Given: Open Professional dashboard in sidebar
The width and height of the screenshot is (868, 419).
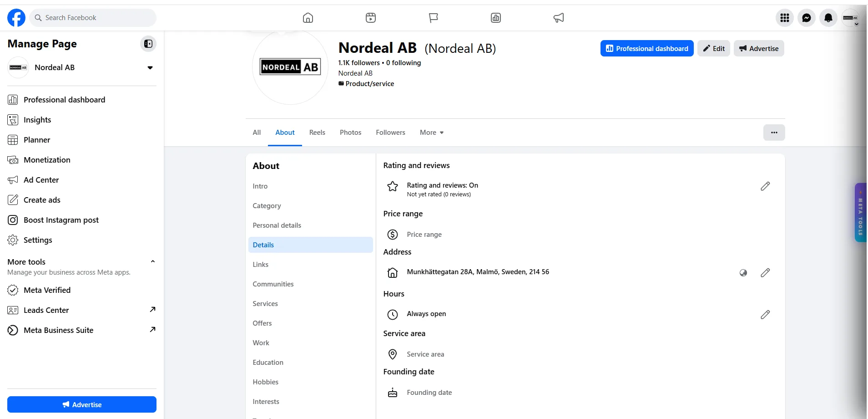Looking at the screenshot, I should [82, 100].
